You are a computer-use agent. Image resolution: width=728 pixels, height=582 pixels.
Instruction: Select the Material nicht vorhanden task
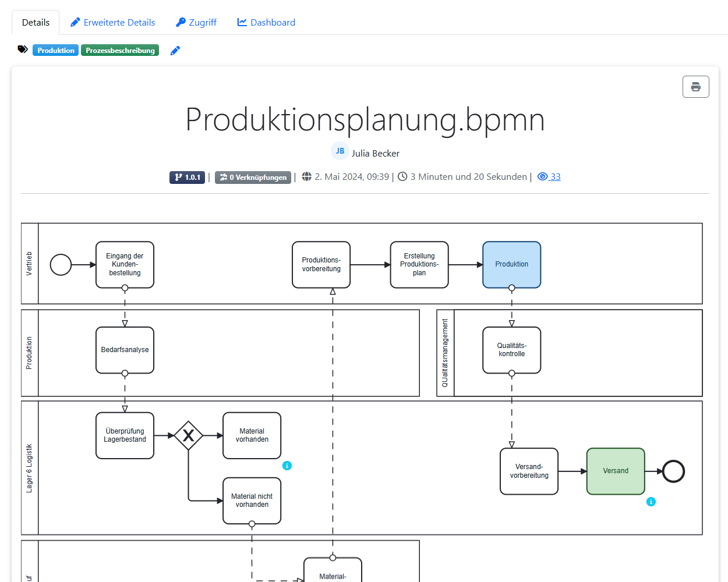point(252,501)
